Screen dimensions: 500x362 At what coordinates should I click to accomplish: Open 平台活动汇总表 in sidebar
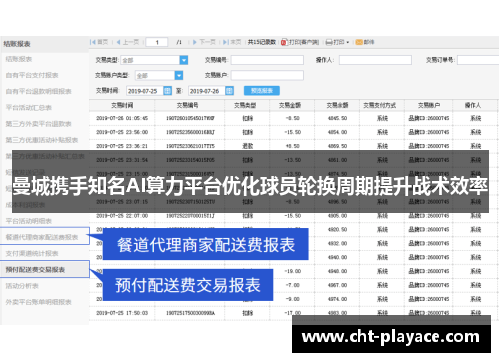pos(29,108)
